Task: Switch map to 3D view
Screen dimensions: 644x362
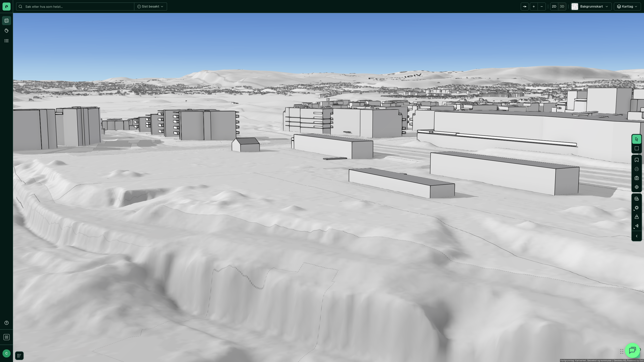Action: pyautogui.click(x=562, y=7)
